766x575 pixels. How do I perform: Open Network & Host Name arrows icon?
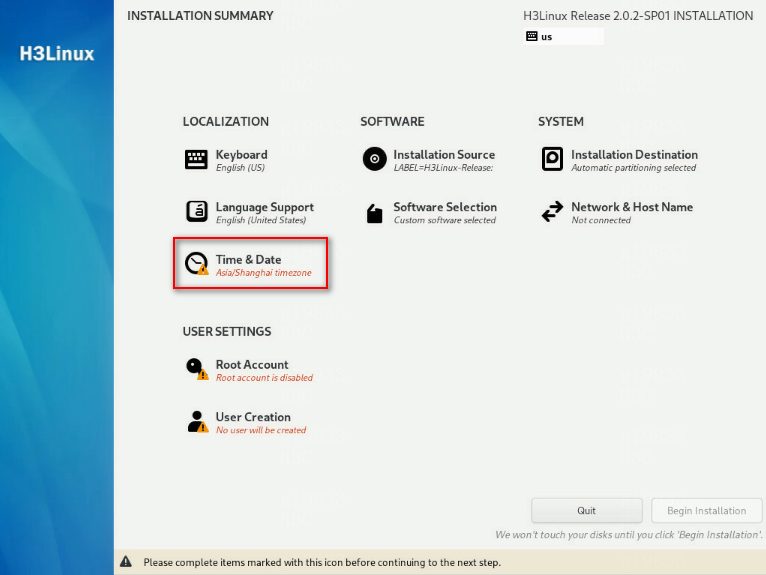click(x=553, y=212)
